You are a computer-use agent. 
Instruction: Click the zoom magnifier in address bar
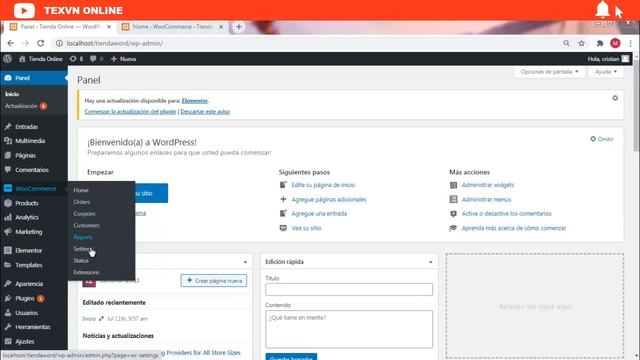click(566, 43)
